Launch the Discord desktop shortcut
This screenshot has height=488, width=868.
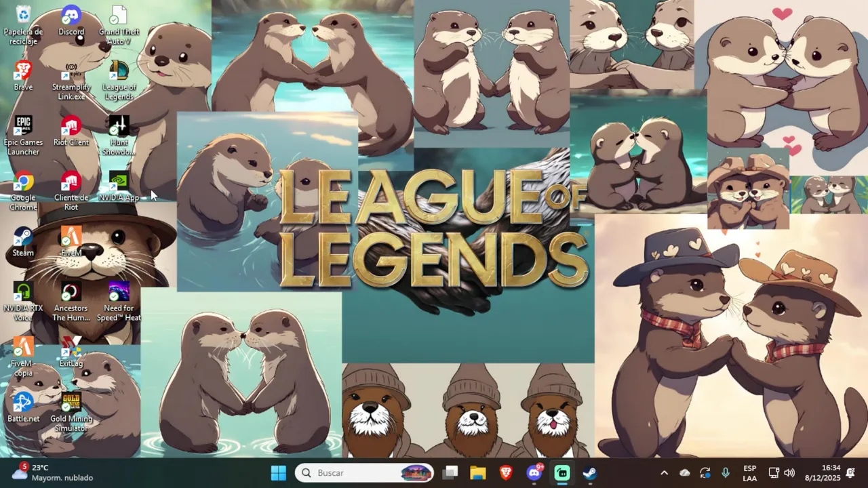(71, 21)
